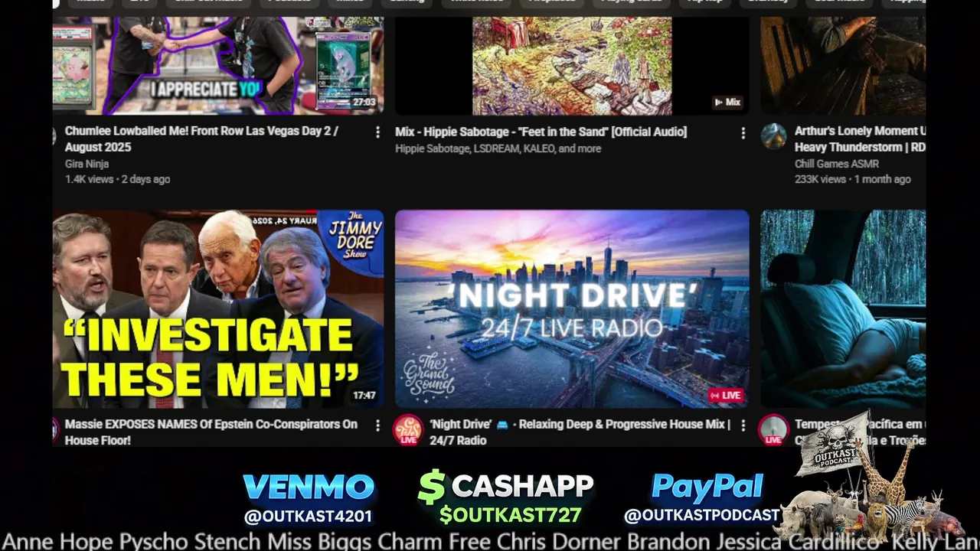Click the title Mix - Hippie Sabotage Feet in the Sand
This screenshot has width=980, height=551.
click(x=541, y=132)
